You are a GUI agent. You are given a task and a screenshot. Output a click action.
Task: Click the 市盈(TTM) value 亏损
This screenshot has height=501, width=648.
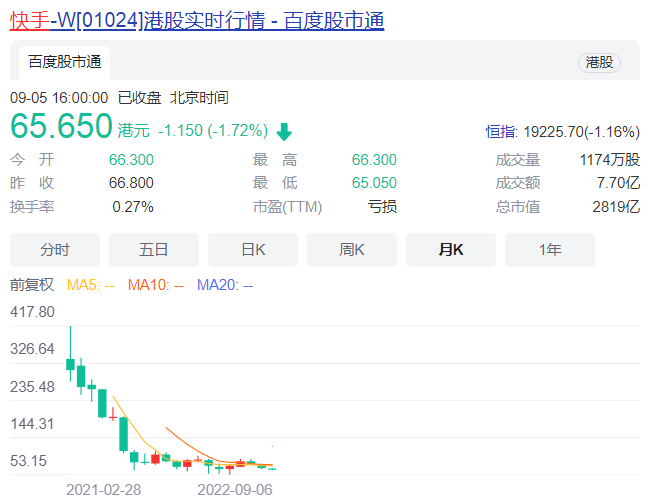[382, 206]
